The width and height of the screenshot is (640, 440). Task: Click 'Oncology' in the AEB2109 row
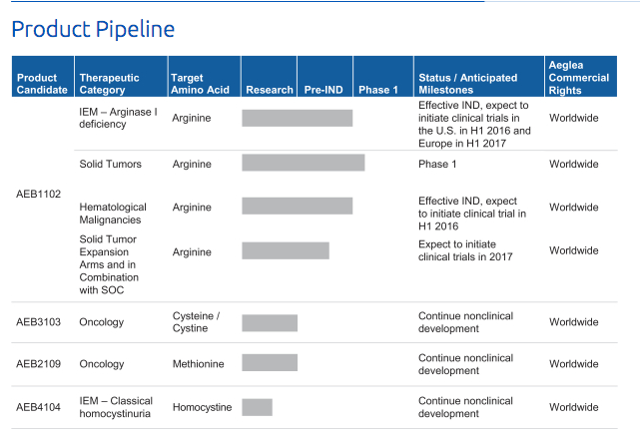(102, 364)
